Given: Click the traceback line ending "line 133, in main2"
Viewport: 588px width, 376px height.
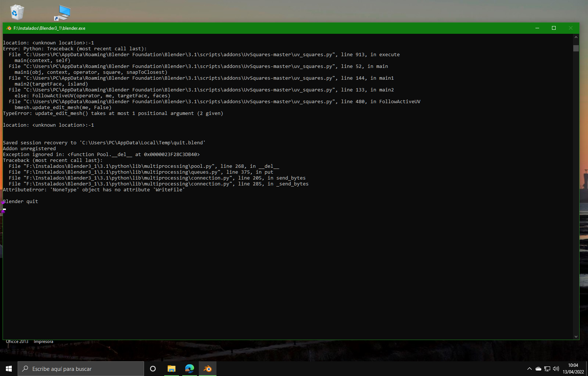Looking at the screenshot, I should click(x=201, y=90).
